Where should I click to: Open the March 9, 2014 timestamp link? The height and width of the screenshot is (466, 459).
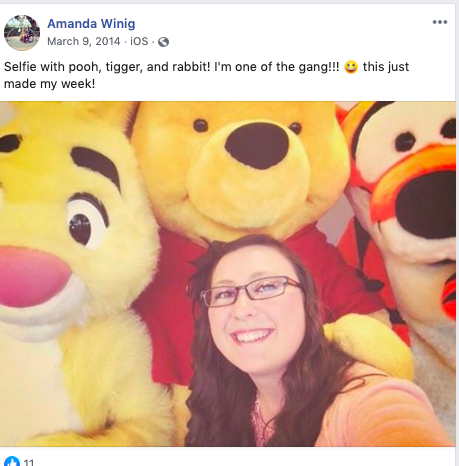83,41
